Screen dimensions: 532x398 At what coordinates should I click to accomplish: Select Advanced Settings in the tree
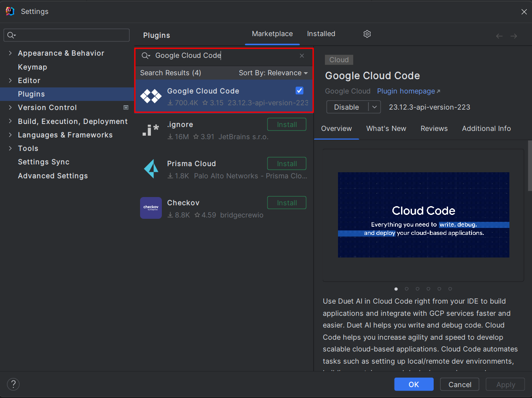coord(53,176)
